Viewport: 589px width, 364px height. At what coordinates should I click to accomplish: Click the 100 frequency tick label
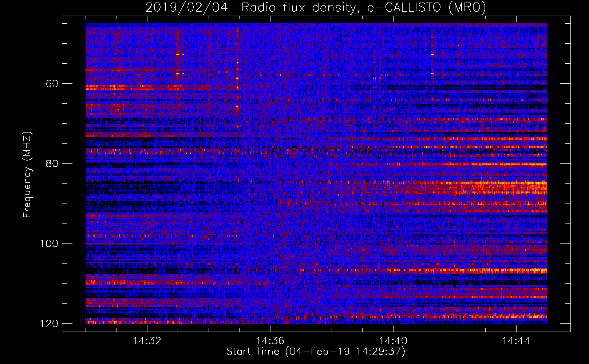(x=49, y=244)
